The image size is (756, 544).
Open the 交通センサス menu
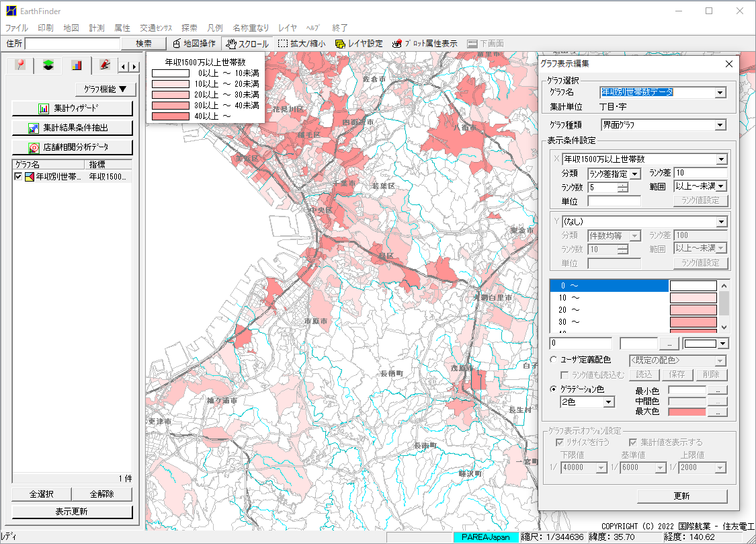tap(156, 28)
